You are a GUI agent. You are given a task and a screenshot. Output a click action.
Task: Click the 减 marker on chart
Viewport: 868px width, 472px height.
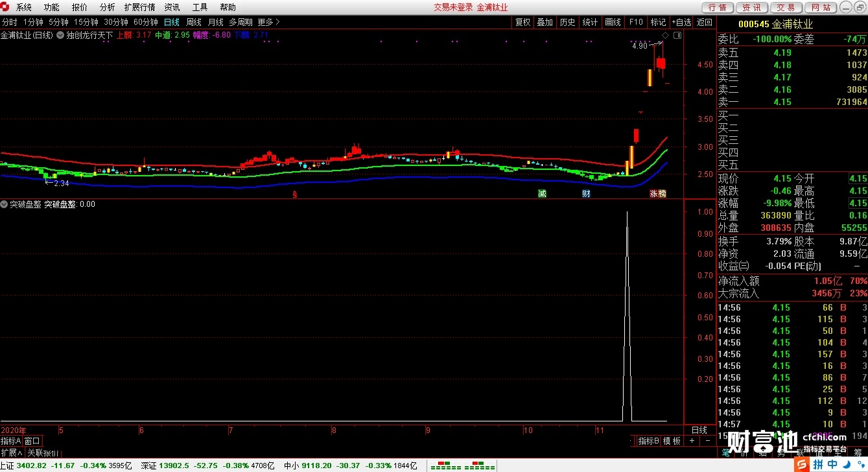tap(542, 194)
